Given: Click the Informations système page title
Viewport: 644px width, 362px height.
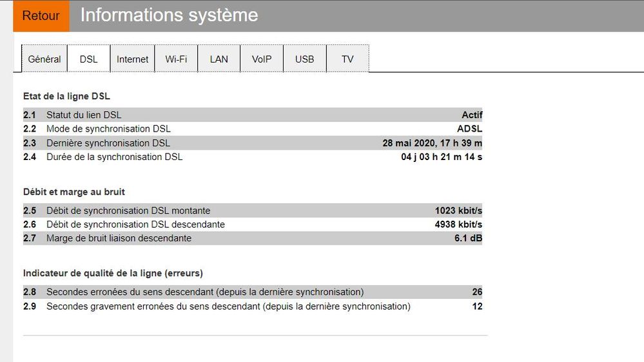Looking at the screenshot, I should click(169, 15).
